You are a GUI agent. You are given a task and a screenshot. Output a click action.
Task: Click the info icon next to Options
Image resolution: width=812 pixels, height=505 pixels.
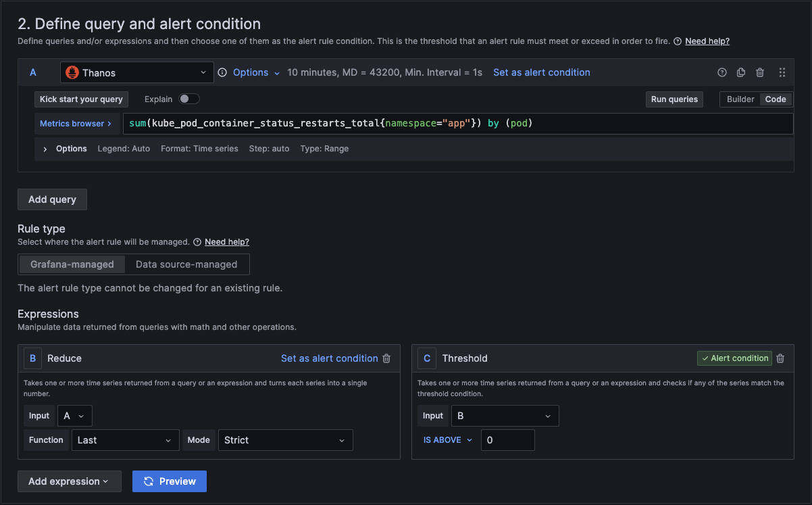[222, 72]
